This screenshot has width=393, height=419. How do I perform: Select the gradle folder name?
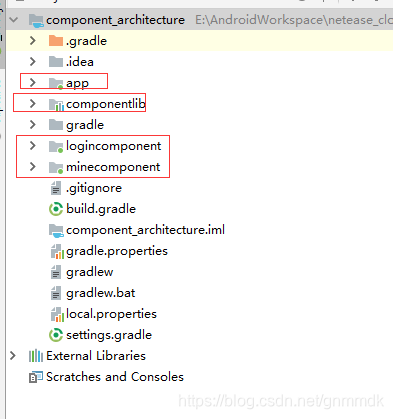point(85,125)
